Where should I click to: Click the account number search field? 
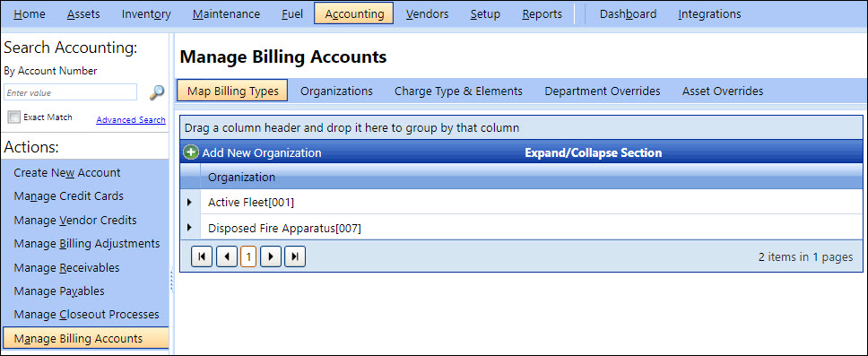[x=70, y=92]
